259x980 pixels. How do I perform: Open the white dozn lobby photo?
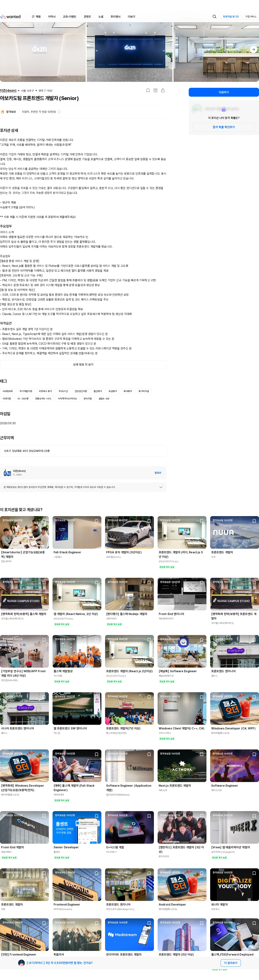[x=43, y=52]
